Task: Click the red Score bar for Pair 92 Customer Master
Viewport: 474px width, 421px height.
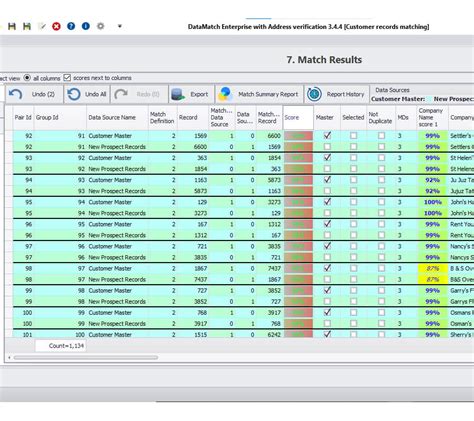Action: (298, 136)
